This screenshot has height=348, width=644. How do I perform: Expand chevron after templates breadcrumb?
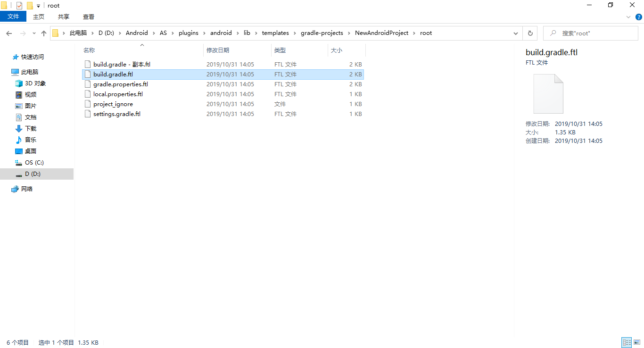pos(295,33)
